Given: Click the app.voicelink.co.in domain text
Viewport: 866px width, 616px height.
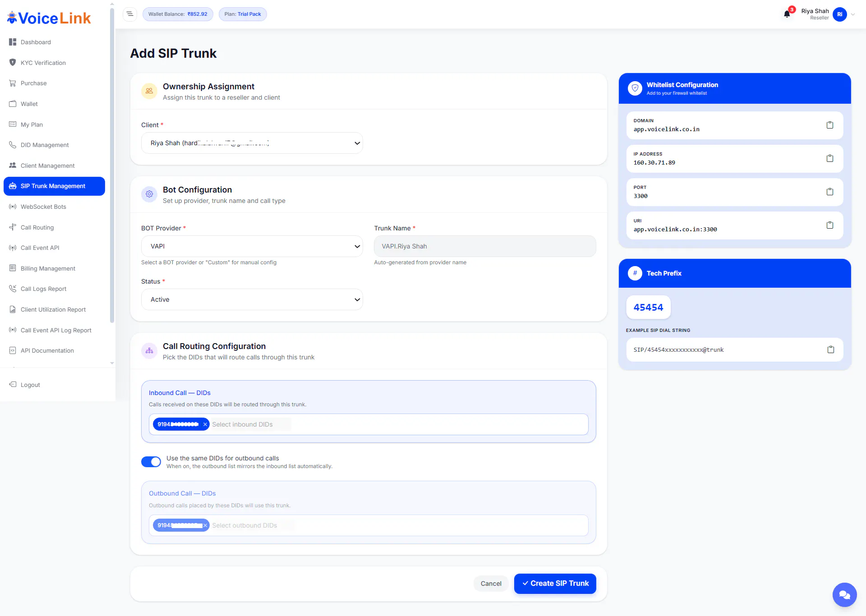Looking at the screenshot, I should pyautogui.click(x=667, y=129).
